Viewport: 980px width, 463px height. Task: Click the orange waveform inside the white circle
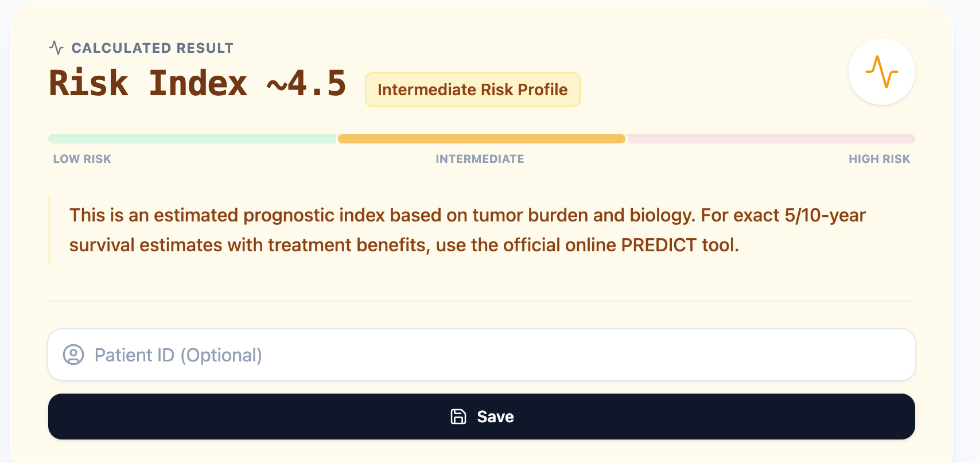pos(881,72)
